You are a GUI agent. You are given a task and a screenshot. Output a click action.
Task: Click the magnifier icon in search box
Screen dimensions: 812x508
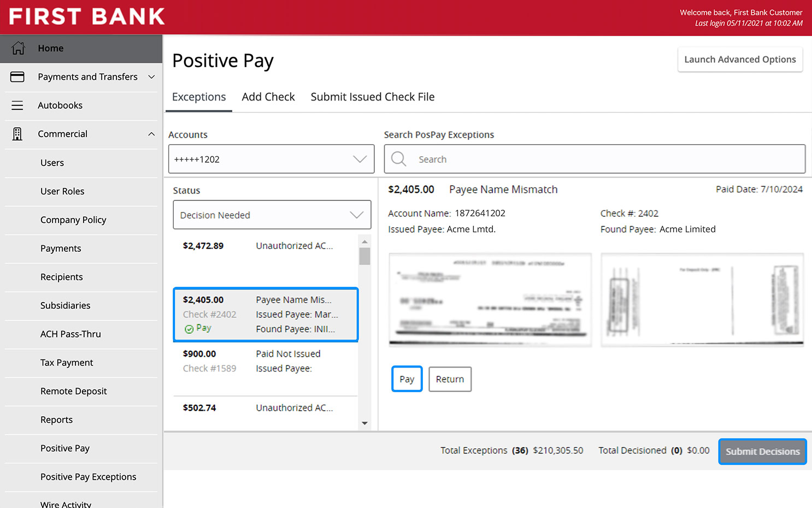pyautogui.click(x=399, y=159)
